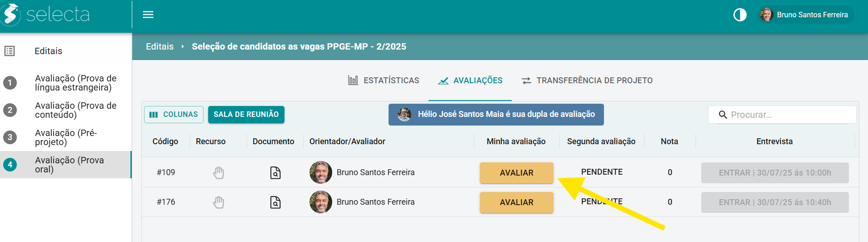The width and height of the screenshot is (868, 242).
Task: Go to step 3 Pré-projeto evaluation
Action: coord(66,137)
